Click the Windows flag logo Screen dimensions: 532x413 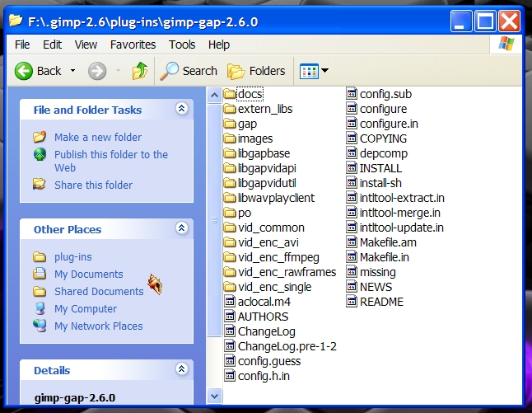[506, 45]
